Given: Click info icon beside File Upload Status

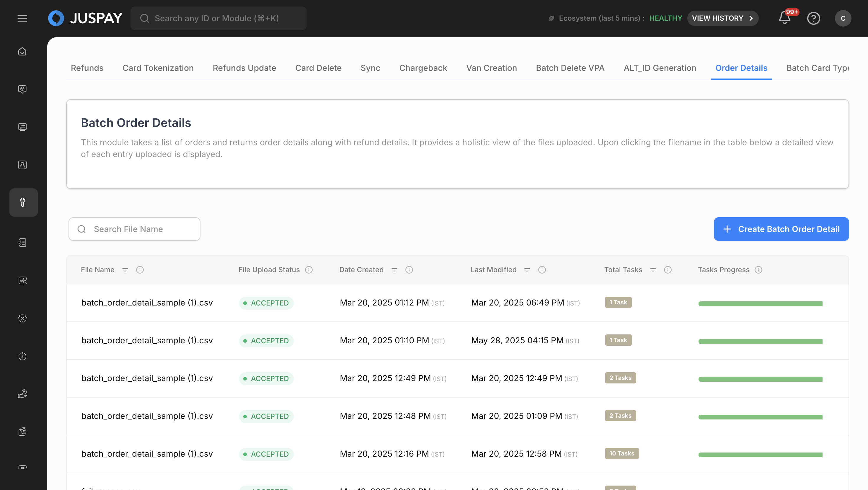Looking at the screenshot, I should pyautogui.click(x=309, y=269).
